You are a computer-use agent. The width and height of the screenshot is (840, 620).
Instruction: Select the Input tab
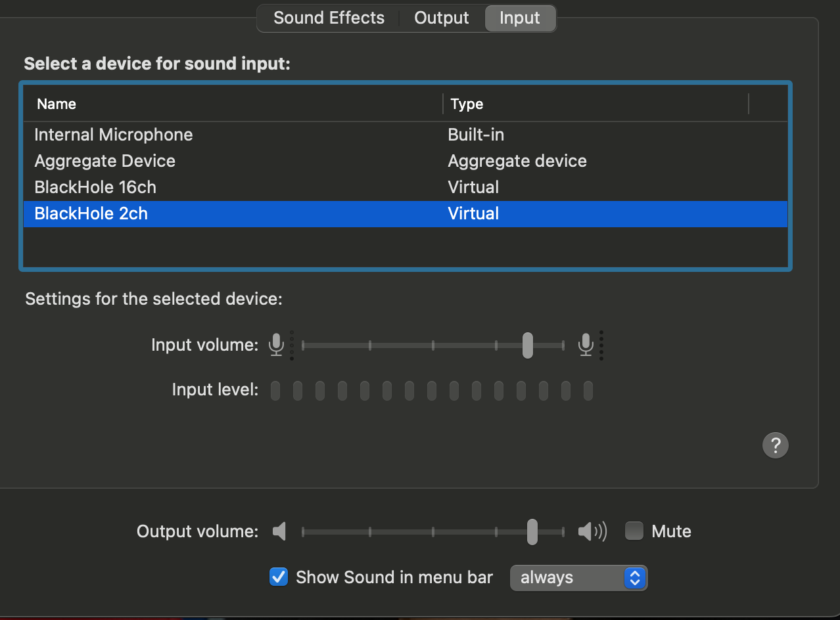[520, 18]
